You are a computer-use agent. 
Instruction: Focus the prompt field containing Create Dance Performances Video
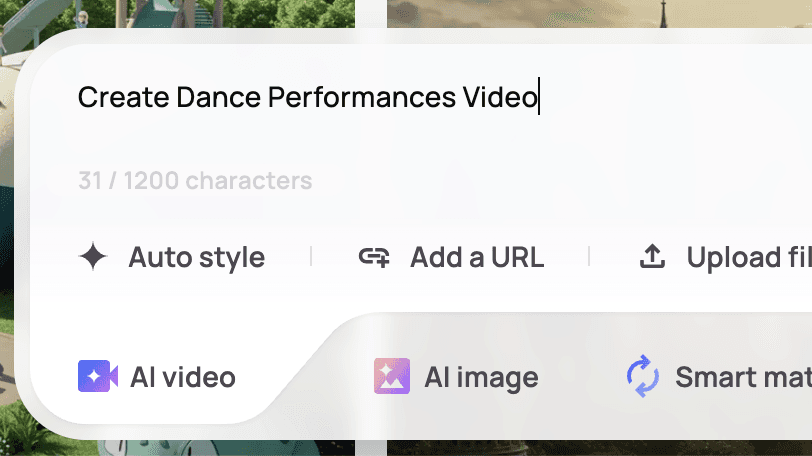pos(421,97)
